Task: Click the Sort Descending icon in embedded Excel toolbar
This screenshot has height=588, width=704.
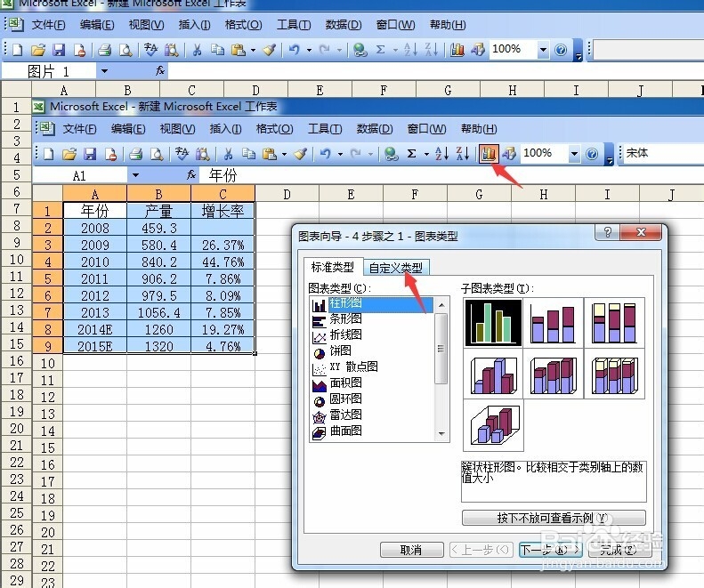Action: (x=463, y=154)
